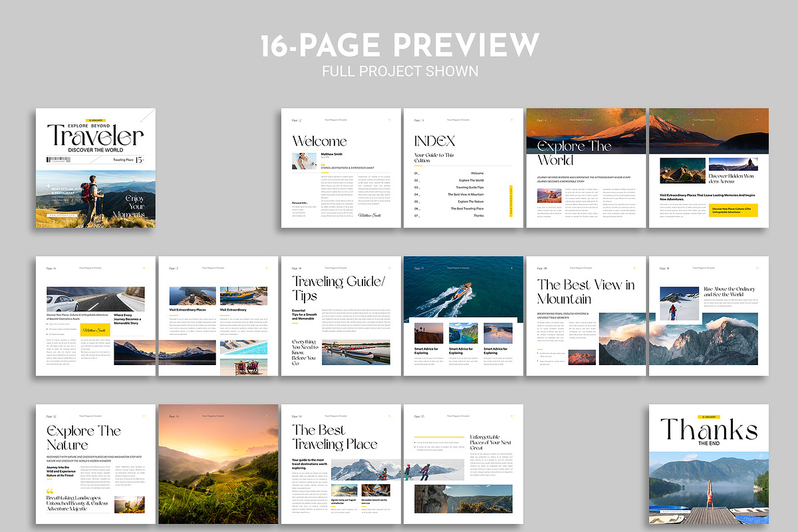This screenshot has height=532, width=798.
Task: Click "Enjoy Your Moments" on the cover
Action: click(129, 206)
